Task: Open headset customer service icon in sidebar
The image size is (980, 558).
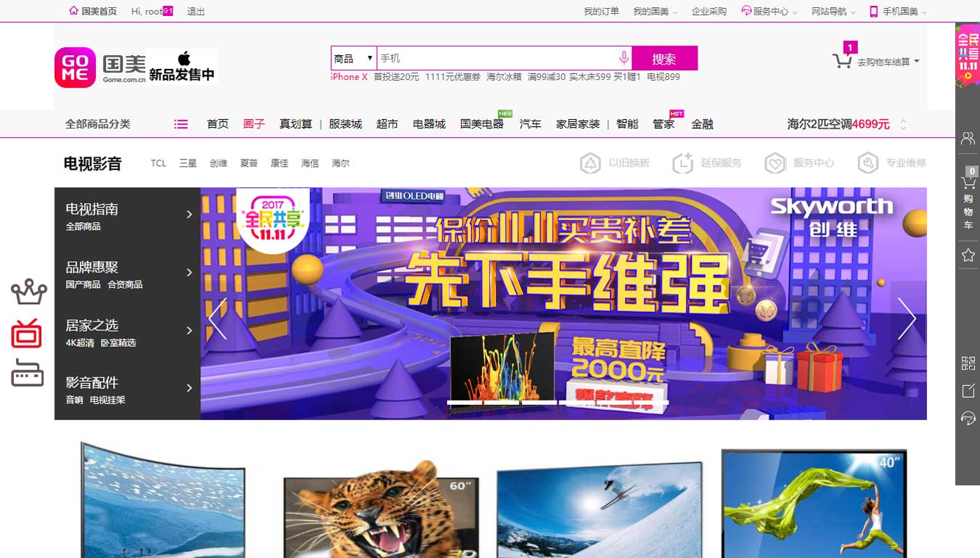Action: click(x=968, y=418)
